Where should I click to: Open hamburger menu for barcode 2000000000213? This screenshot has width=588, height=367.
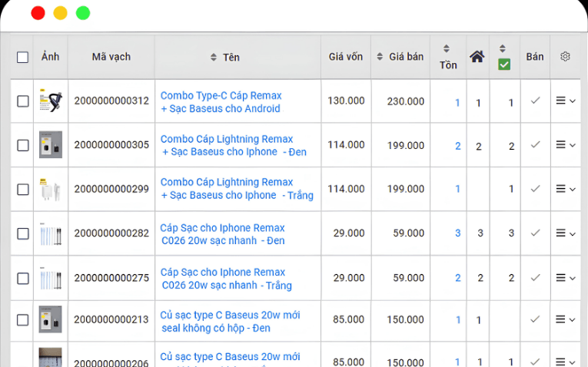[x=560, y=319]
